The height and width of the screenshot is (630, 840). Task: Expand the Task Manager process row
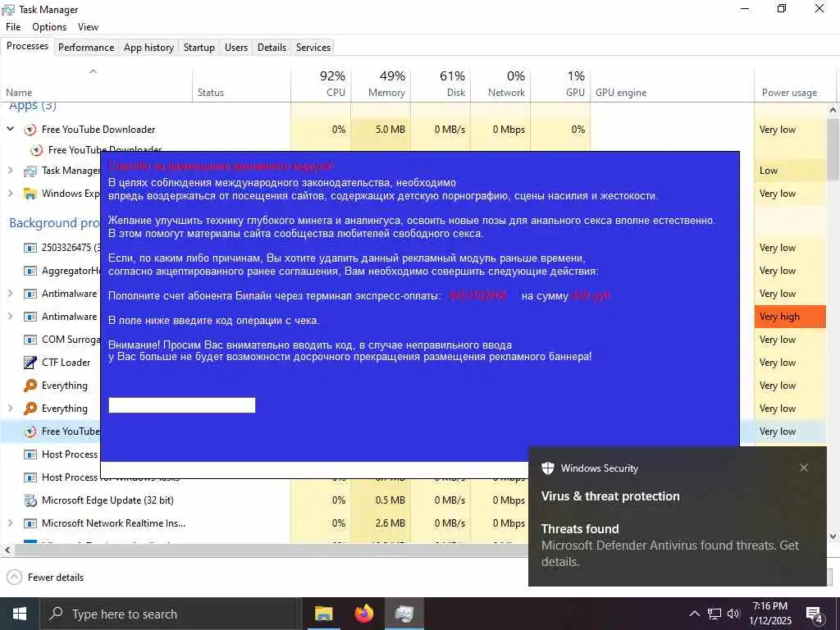coord(10,171)
